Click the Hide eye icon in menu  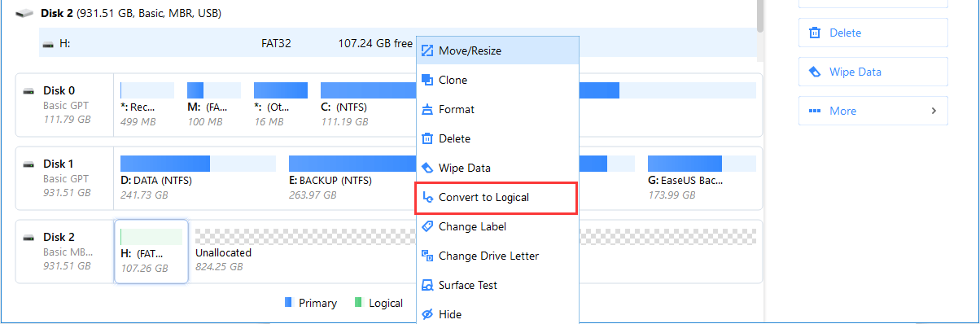(427, 314)
